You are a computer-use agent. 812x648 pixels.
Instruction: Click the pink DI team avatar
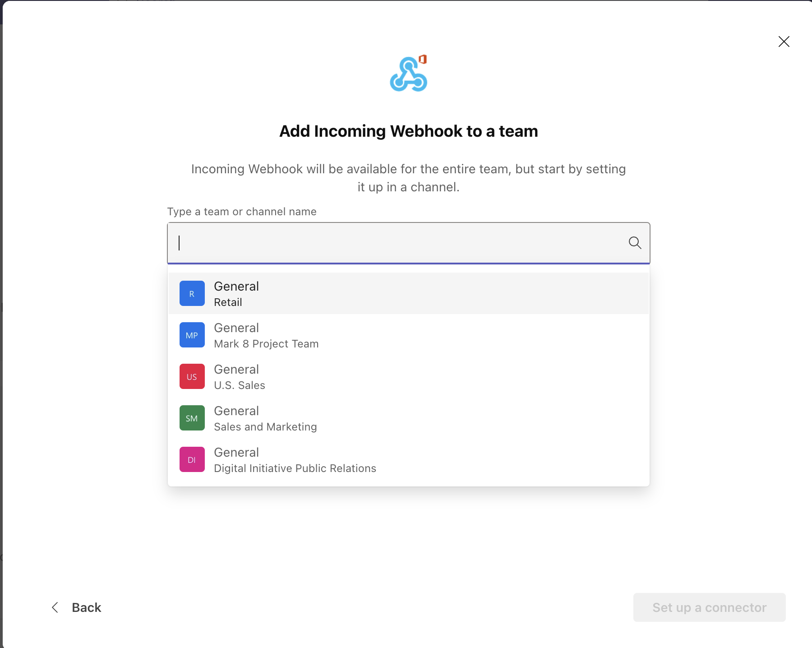pos(192,459)
